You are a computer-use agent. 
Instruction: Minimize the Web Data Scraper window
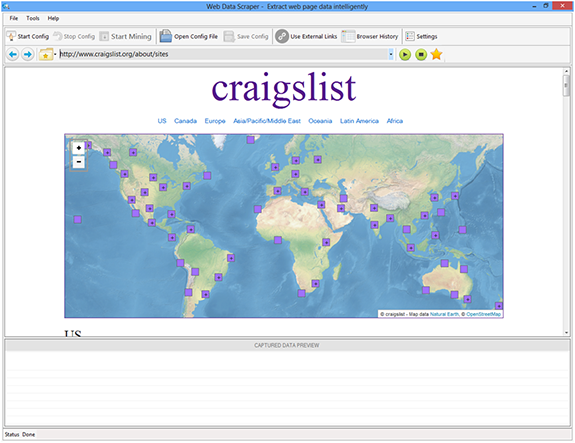pyautogui.click(x=534, y=6)
